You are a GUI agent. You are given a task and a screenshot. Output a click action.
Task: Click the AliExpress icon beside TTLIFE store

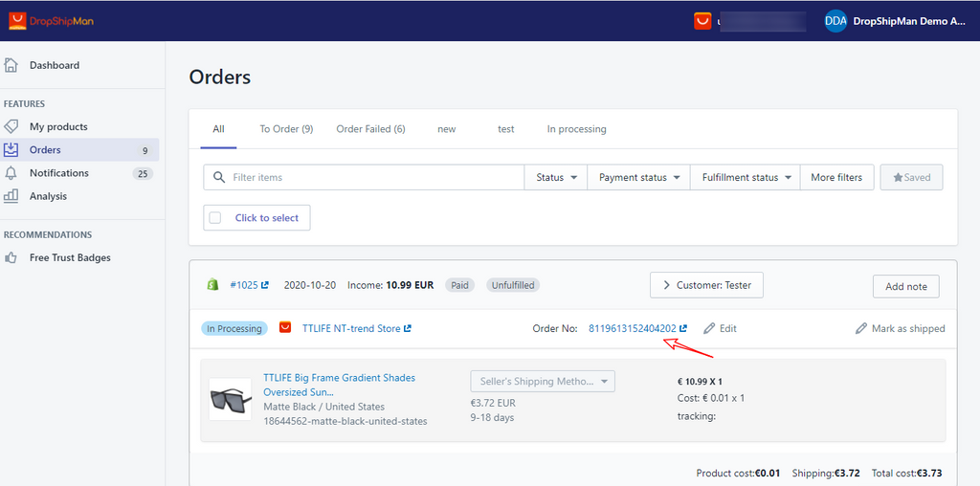(x=285, y=328)
